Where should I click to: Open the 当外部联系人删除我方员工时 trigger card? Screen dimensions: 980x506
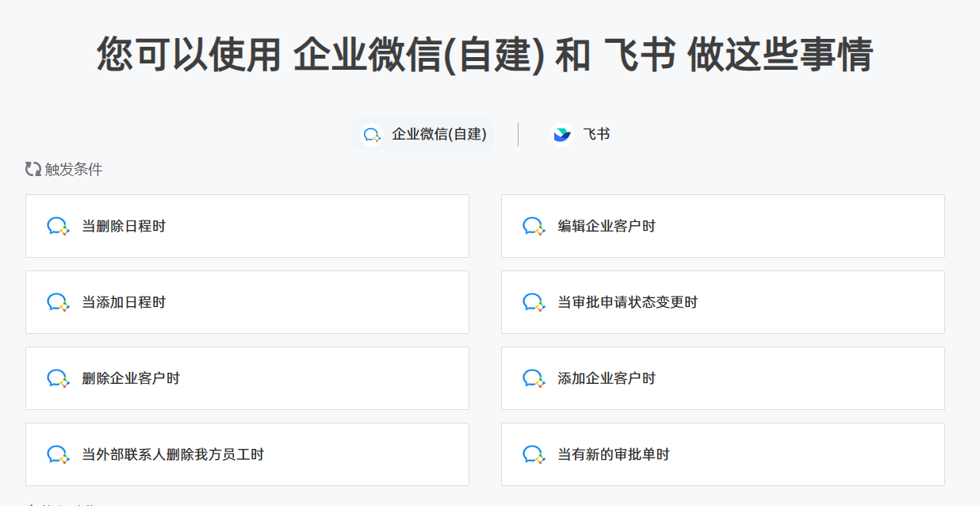(x=247, y=454)
